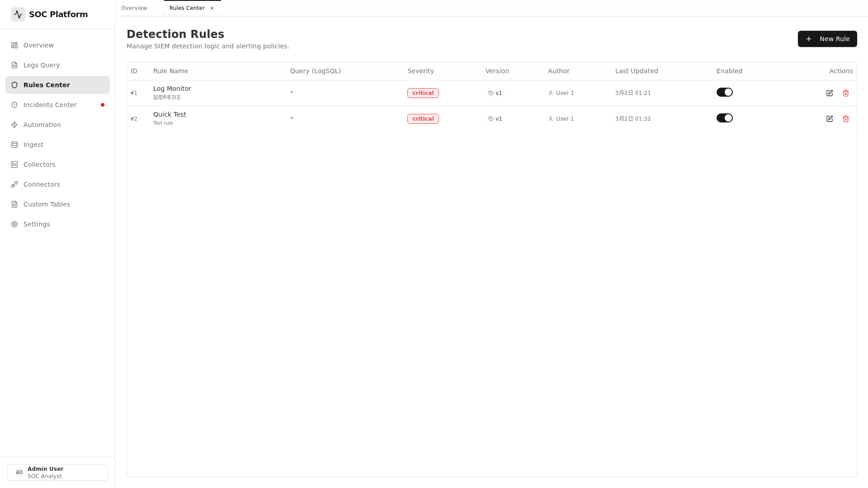Open Logs Query from sidebar
The width and height of the screenshot is (868, 488).
coord(42,65)
